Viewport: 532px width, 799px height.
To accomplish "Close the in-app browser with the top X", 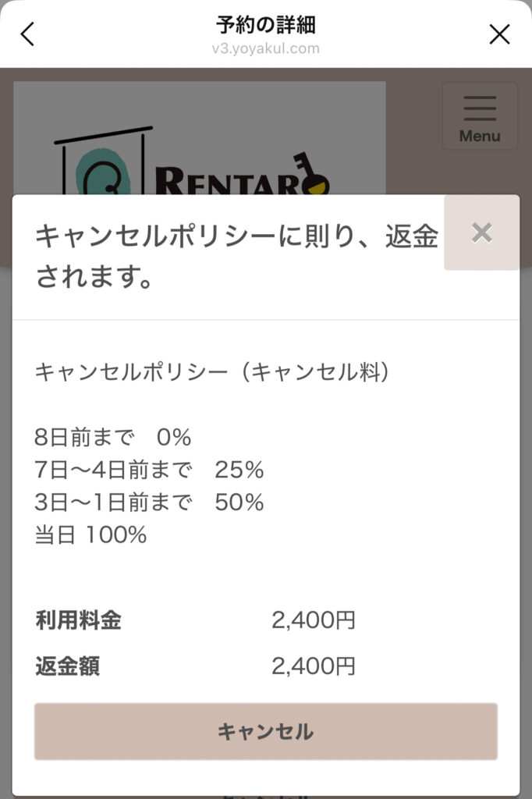I will (499, 34).
